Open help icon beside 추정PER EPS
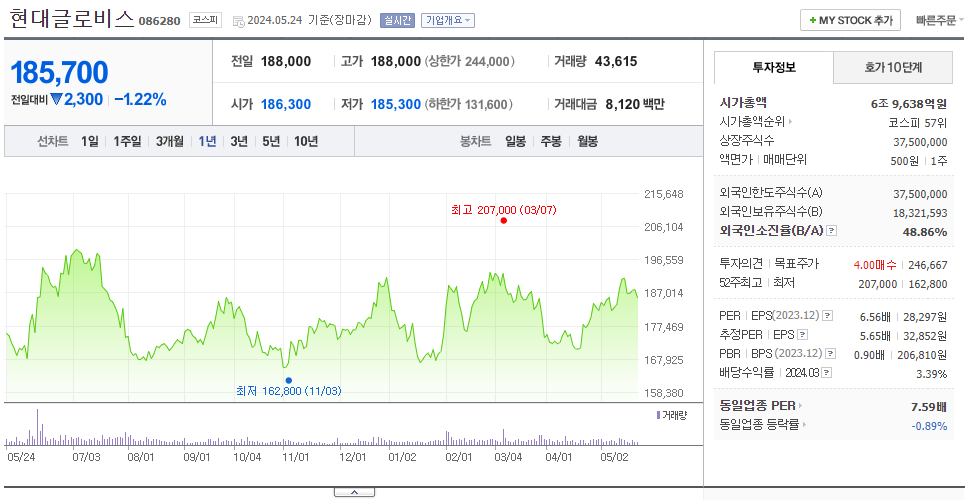 click(x=803, y=335)
